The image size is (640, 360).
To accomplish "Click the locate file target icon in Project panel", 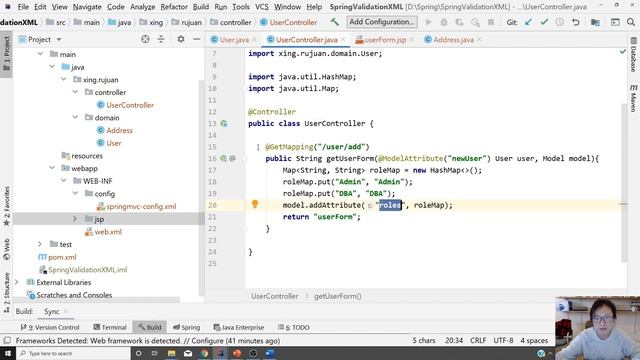I will (145, 39).
